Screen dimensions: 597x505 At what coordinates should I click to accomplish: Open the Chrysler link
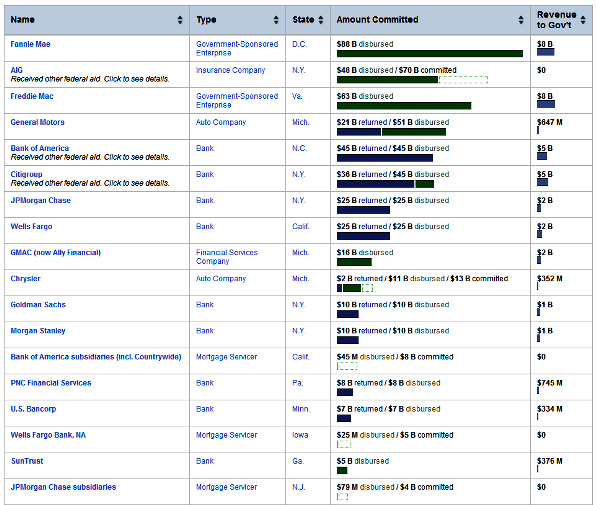[26, 278]
